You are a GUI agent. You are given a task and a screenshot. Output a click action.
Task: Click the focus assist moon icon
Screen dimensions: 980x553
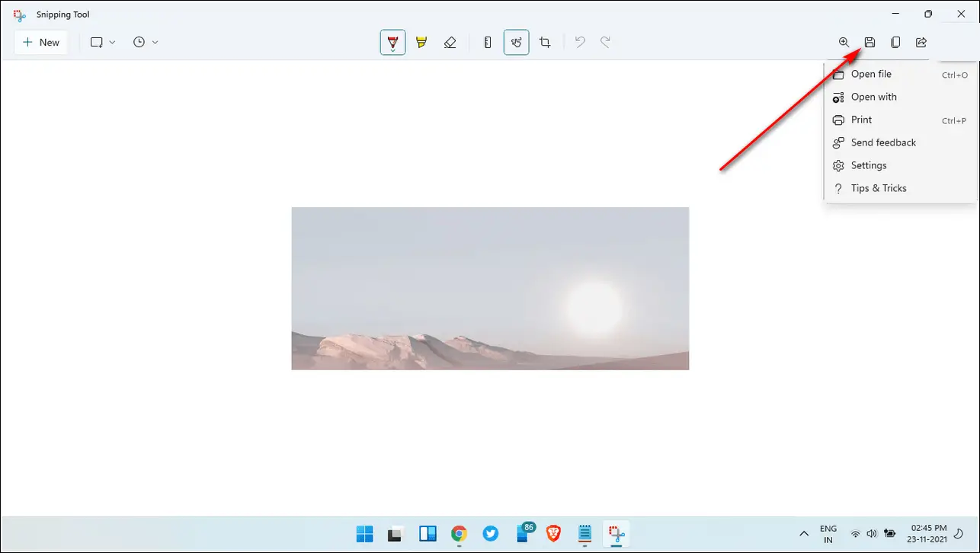point(959,534)
